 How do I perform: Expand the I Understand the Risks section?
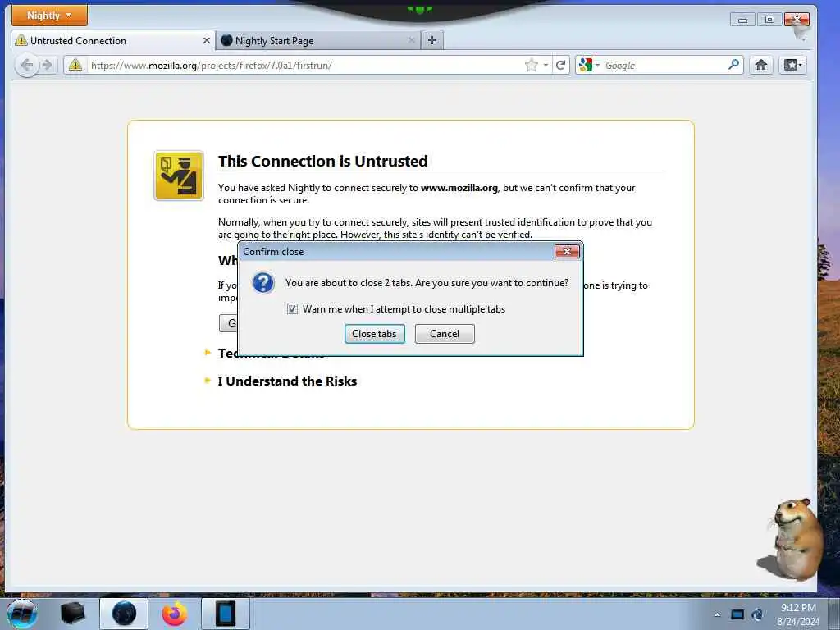pos(287,381)
